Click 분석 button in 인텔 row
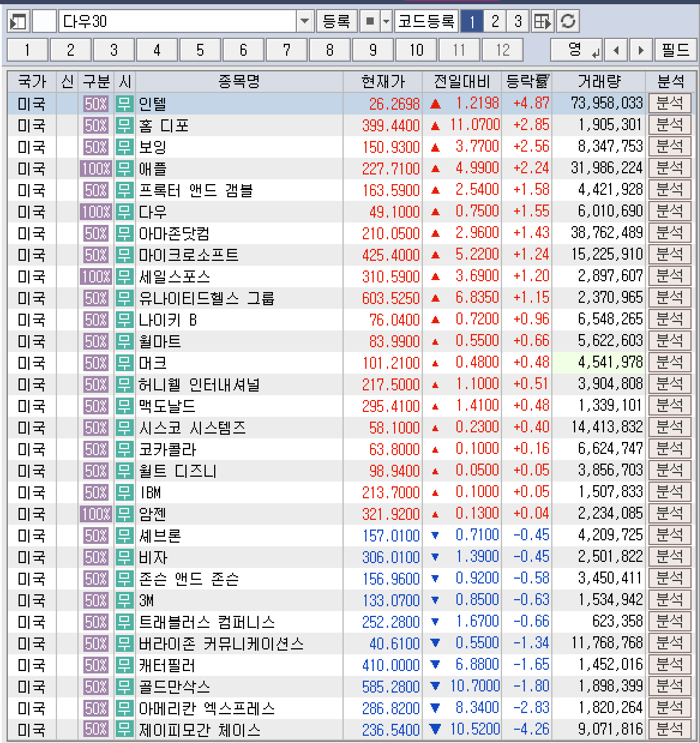 pyautogui.click(x=669, y=103)
